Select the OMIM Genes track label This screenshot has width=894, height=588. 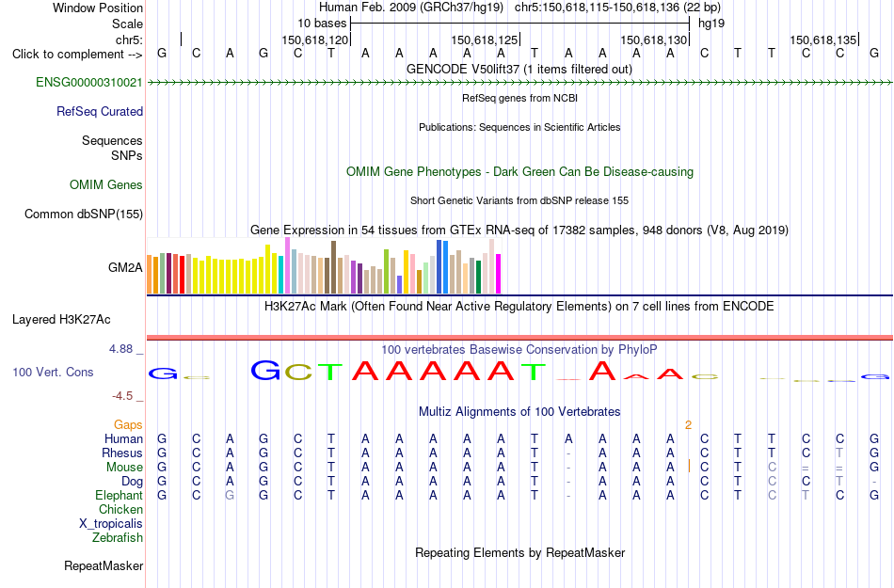tap(106, 185)
